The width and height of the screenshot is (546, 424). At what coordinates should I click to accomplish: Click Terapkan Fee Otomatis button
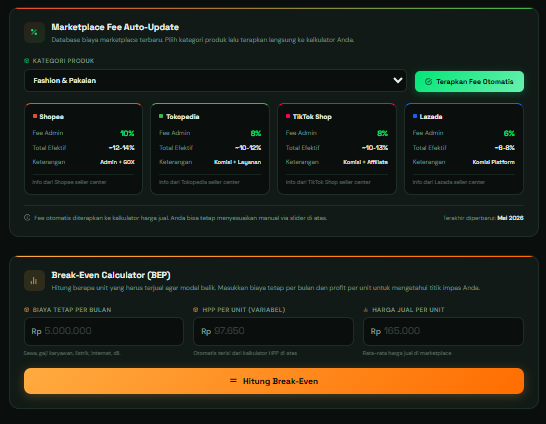tap(469, 81)
